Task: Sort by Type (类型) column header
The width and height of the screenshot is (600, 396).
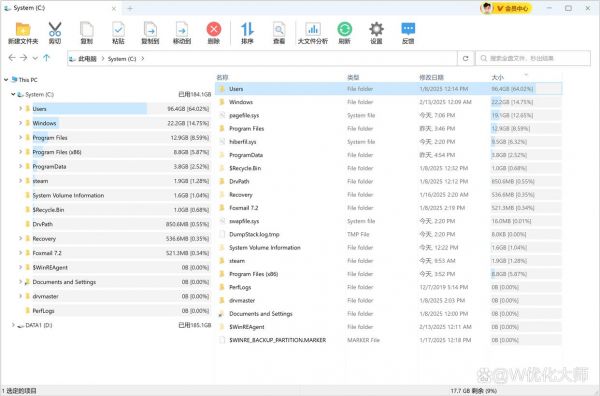Action: (353, 77)
